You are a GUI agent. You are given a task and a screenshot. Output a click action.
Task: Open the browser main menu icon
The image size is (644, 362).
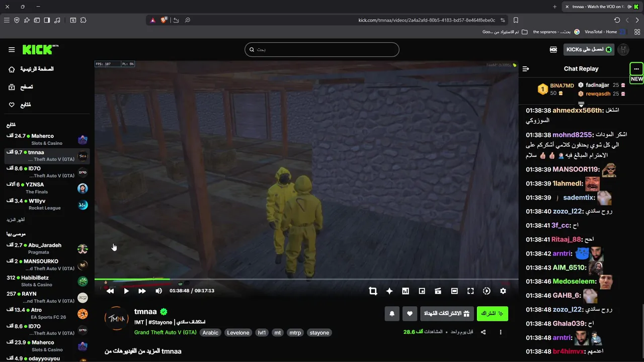coord(7,20)
